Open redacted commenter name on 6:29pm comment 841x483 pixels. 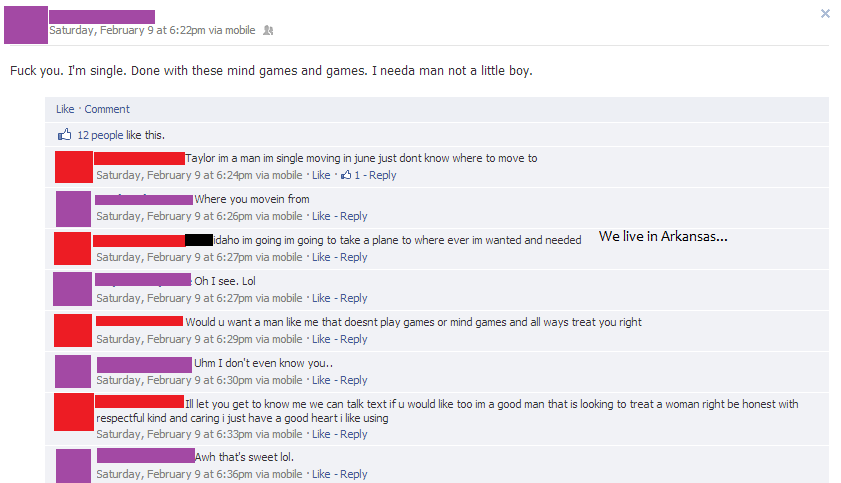(x=139, y=321)
